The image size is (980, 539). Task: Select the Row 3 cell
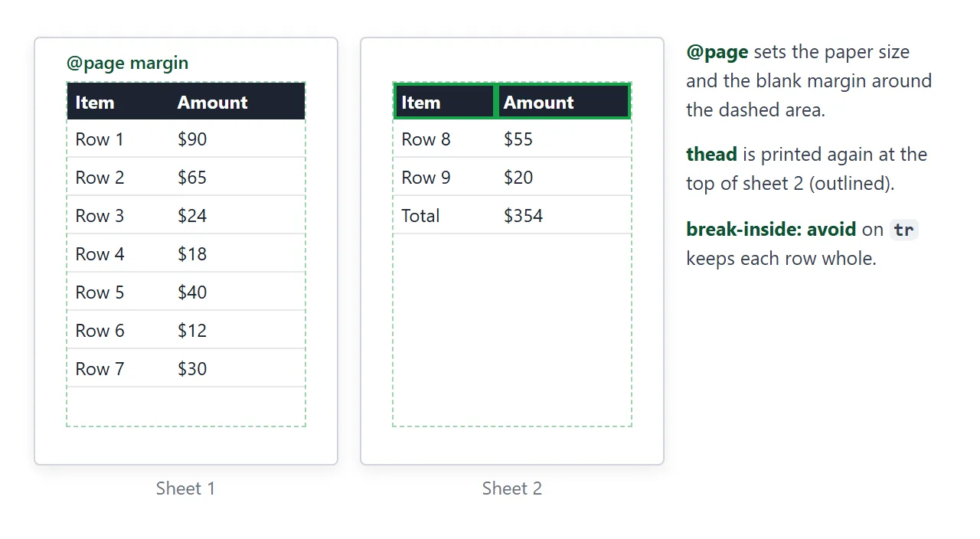coord(119,215)
